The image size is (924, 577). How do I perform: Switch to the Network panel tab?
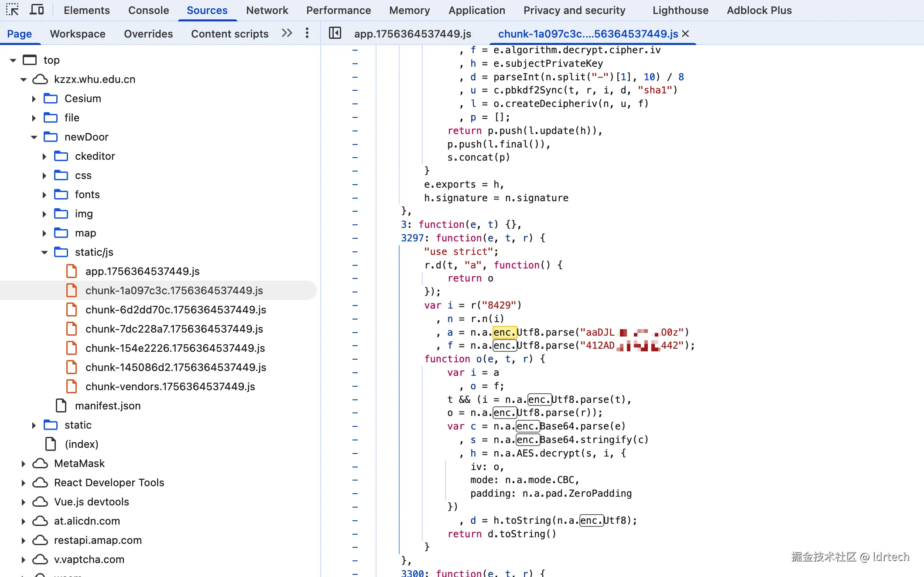pyautogui.click(x=267, y=10)
